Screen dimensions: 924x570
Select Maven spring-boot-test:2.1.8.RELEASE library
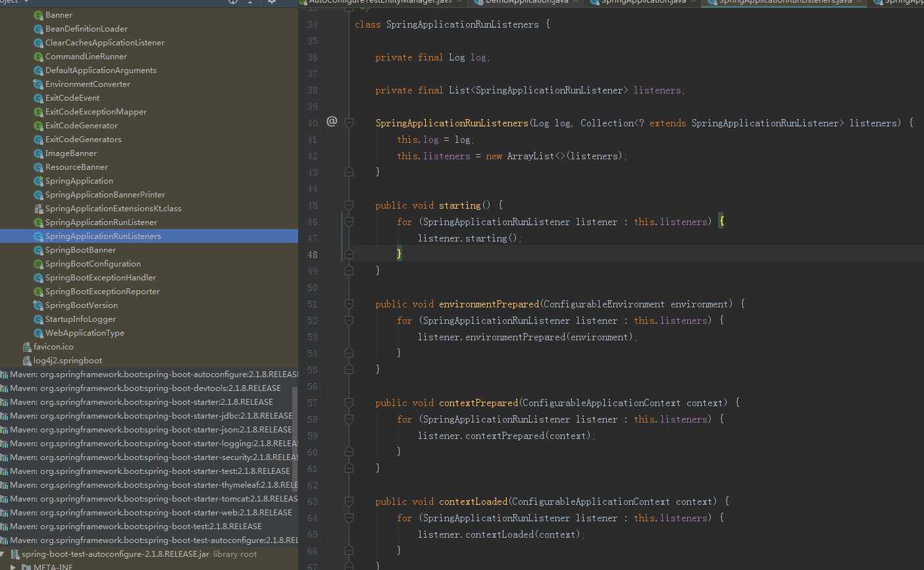coord(136,527)
